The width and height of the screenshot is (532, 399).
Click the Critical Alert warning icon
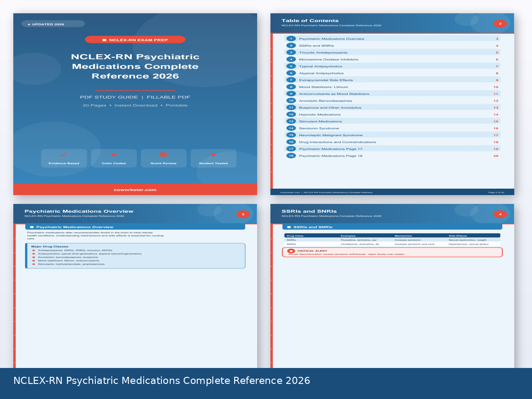click(x=291, y=250)
